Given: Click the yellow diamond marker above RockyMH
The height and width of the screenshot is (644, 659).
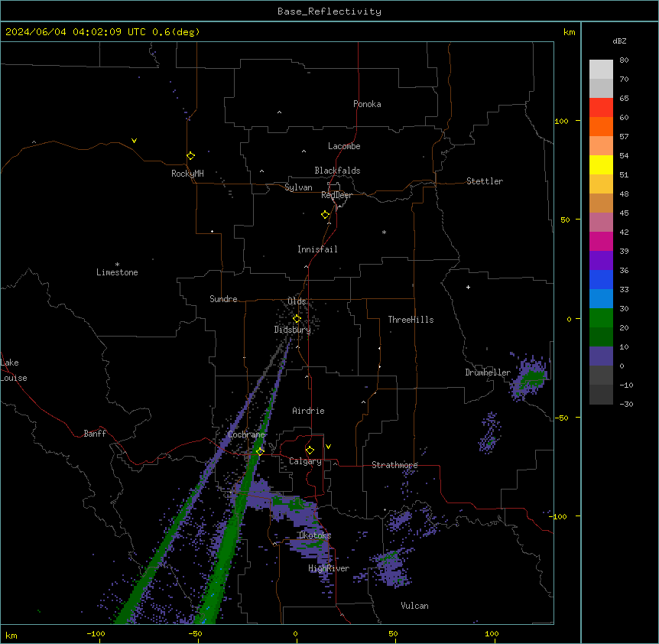Looking at the screenshot, I should point(190,155).
